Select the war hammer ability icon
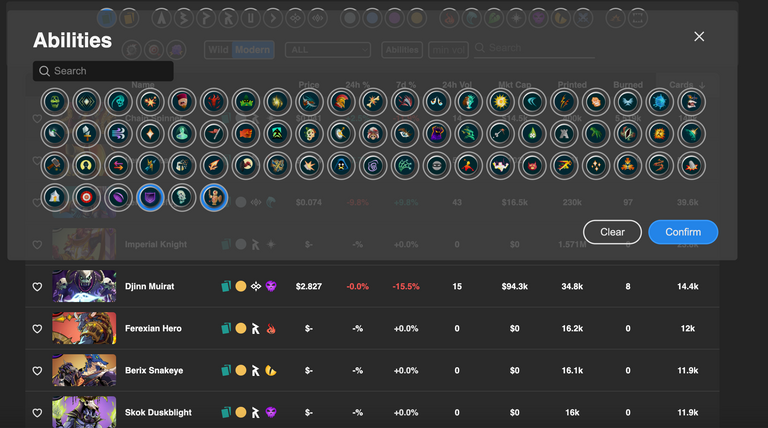The width and height of the screenshot is (768, 428). tap(55, 166)
